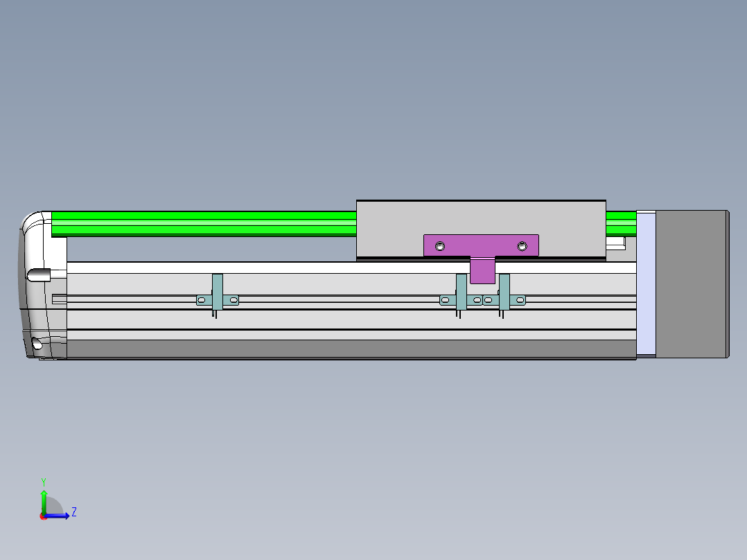Select the rightmost teal sensor bracket
Image resolution: width=747 pixels, height=560 pixels.
point(504,295)
